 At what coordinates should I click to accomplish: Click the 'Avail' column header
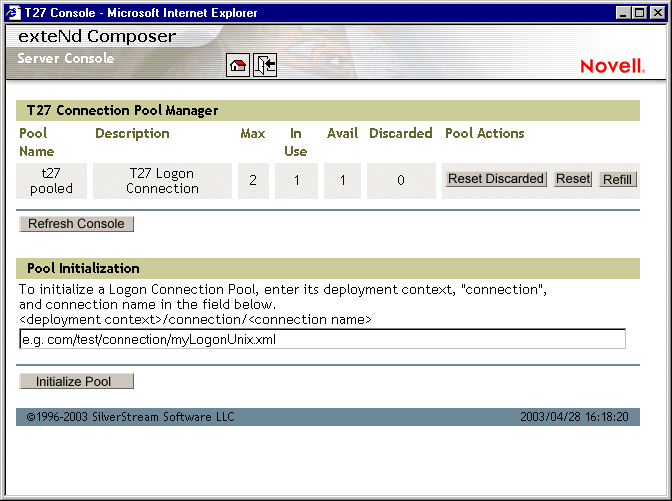click(x=342, y=133)
